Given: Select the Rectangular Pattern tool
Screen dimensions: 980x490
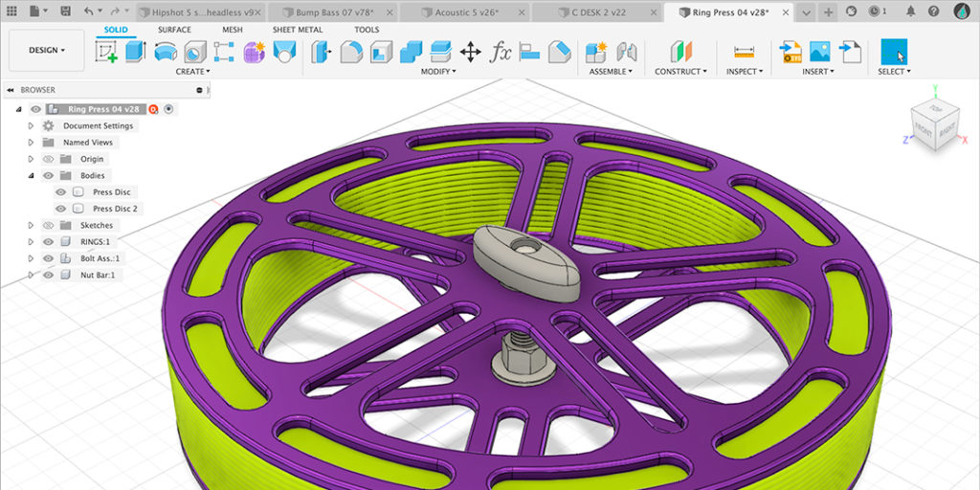Looking at the screenshot, I should [x=224, y=52].
